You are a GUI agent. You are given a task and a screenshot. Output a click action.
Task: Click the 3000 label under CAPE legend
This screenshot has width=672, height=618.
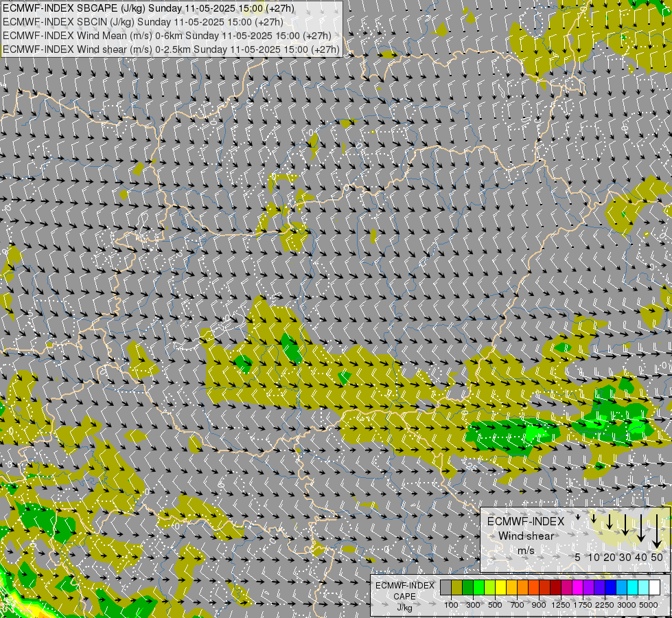627,605
